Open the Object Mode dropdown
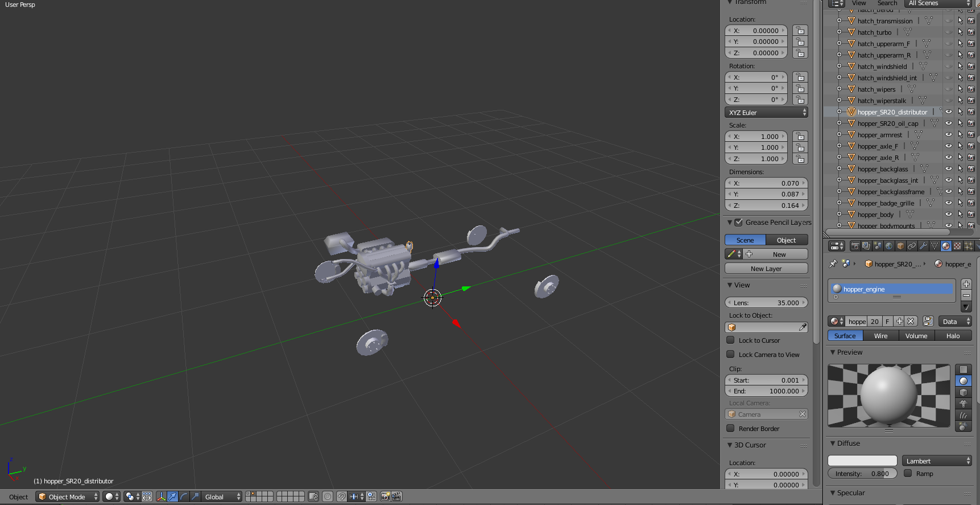 (x=68, y=496)
